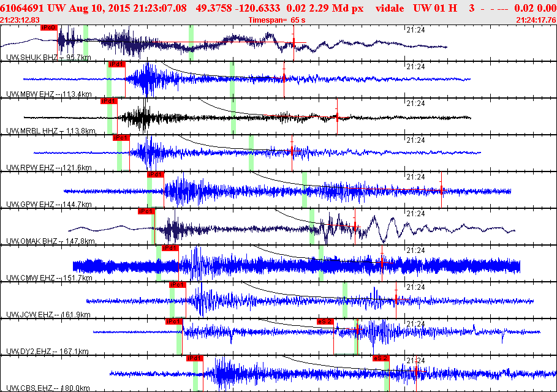Click the red coda end marker on RPW trace
The image size is (557, 392).
(x=292, y=152)
